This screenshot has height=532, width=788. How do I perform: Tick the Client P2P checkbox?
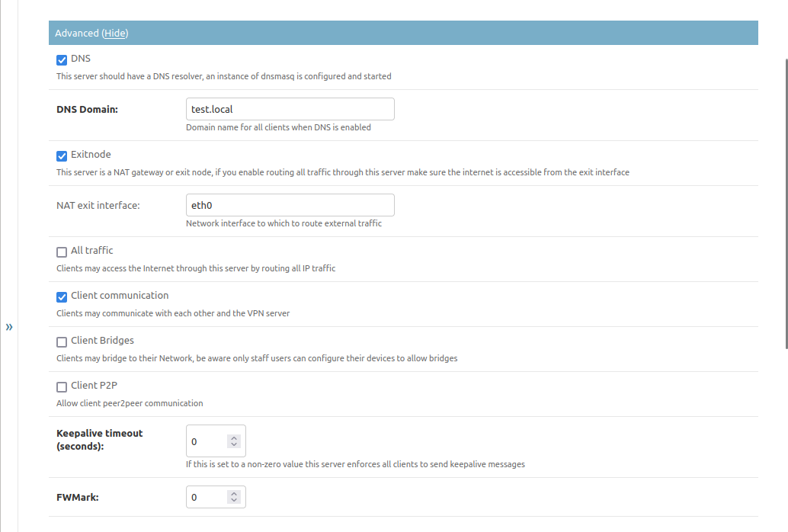tap(62, 387)
